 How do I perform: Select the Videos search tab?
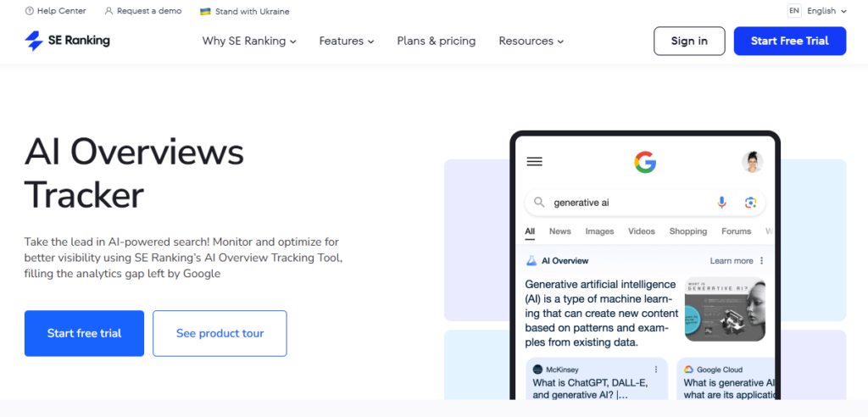click(642, 231)
